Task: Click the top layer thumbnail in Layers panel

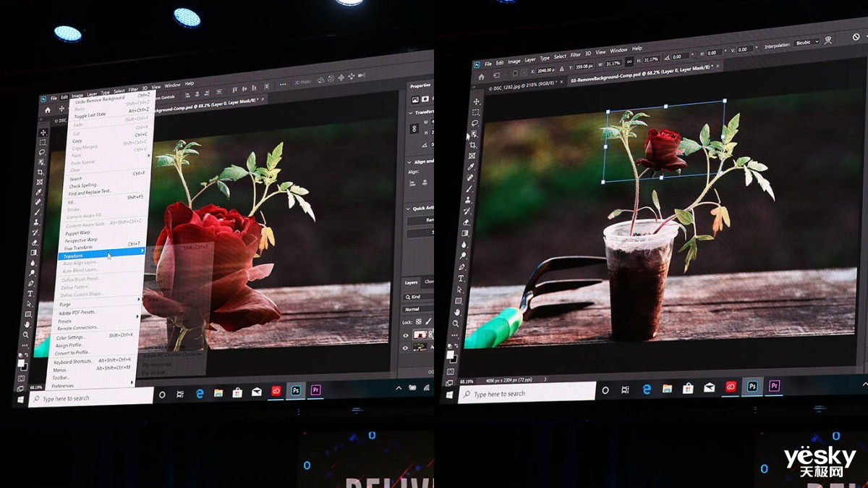Action: 420,335
